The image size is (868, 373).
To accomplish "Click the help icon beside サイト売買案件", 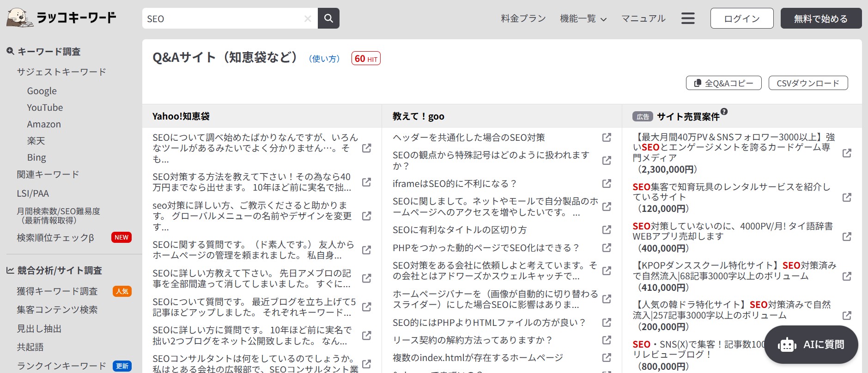I will pyautogui.click(x=724, y=111).
